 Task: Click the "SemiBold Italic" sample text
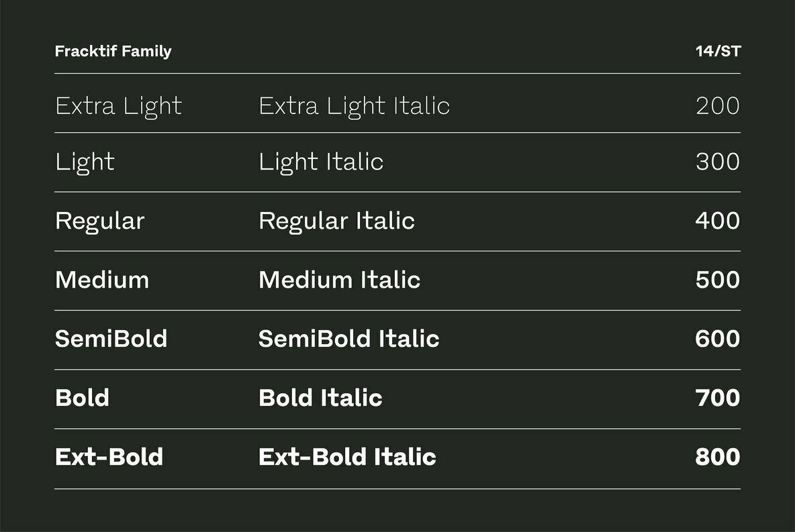coord(348,339)
